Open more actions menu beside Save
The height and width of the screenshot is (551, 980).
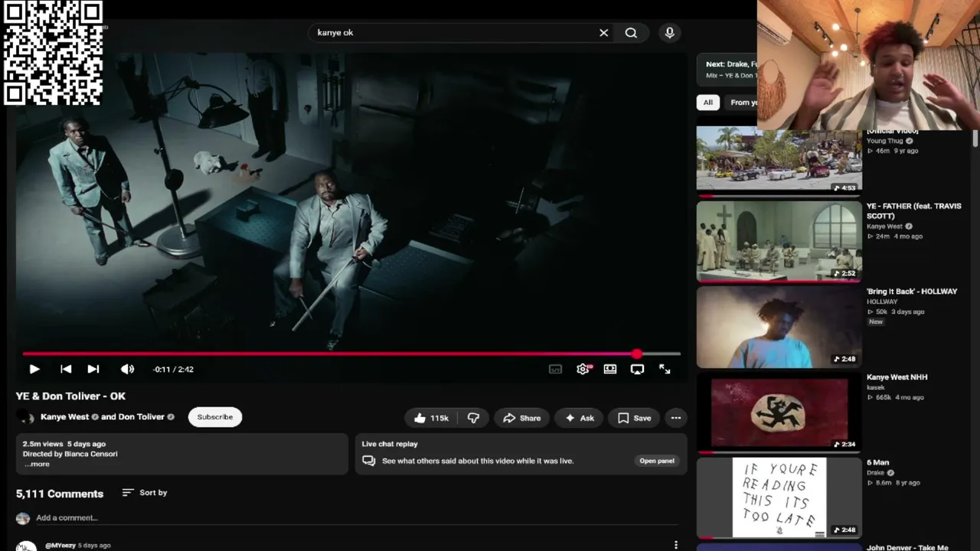[676, 418]
